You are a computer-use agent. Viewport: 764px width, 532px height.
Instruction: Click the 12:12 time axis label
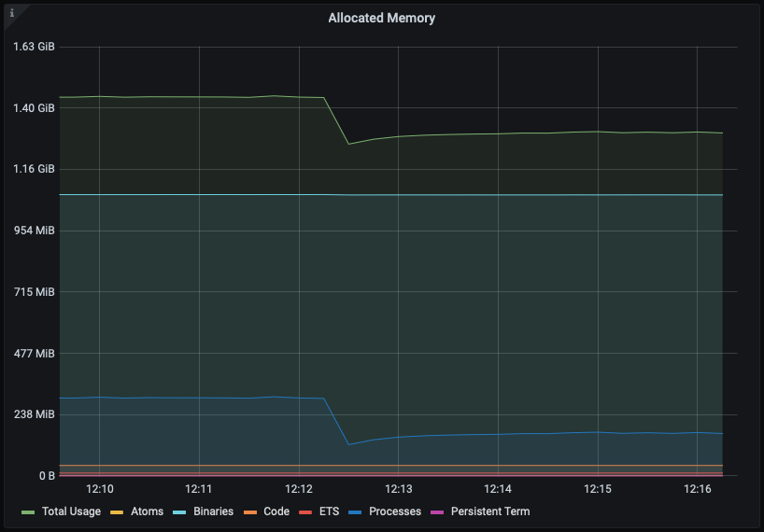(x=299, y=489)
